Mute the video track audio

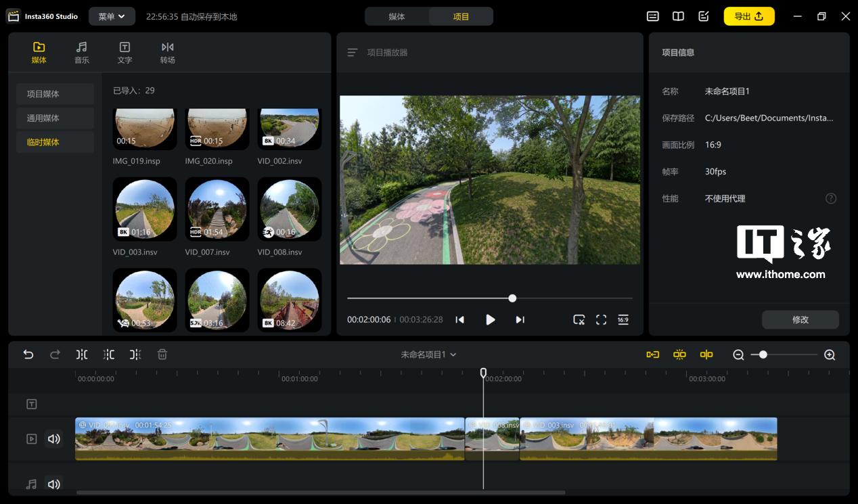pyautogui.click(x=53, y=439)
